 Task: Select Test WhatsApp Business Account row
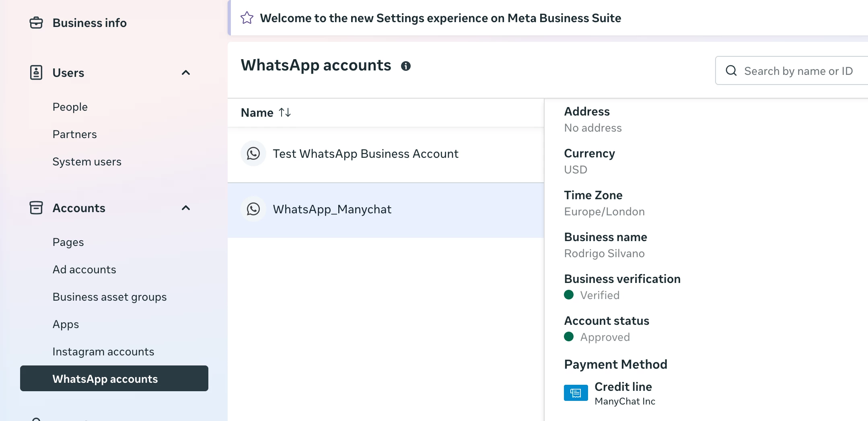click(386, 155)
